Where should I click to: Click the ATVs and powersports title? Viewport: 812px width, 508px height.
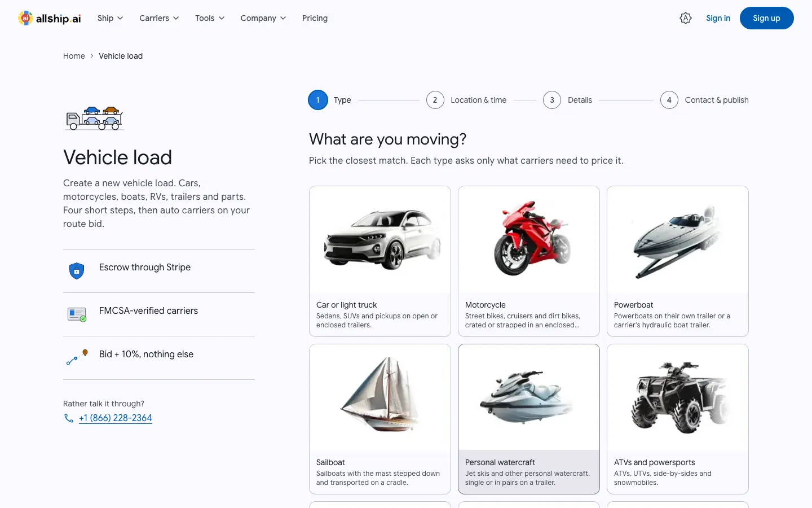click(654, 462)
